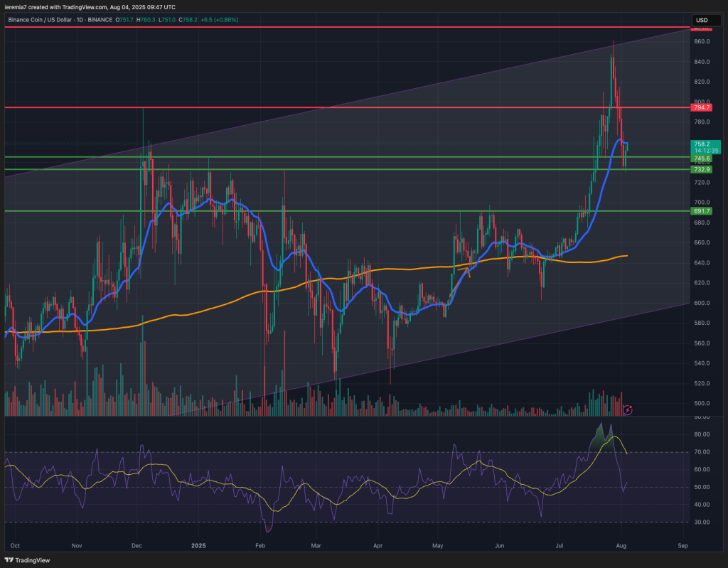Viewport: 728px width, 568px height.
Task: Click the open value O751.7
Action: pyautogui.click(x=124, y=20)
